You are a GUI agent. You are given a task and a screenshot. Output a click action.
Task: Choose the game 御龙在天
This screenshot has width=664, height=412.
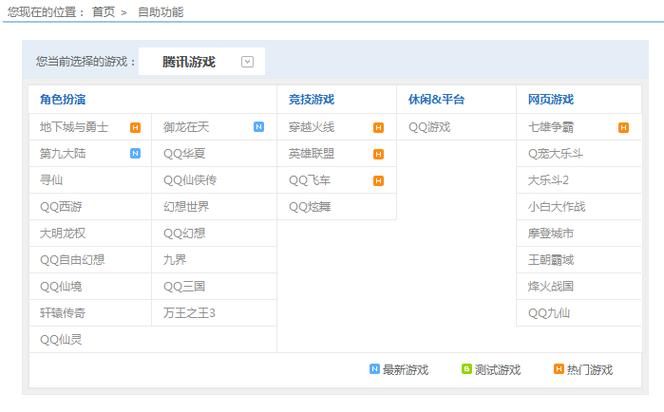pos(186,127)
